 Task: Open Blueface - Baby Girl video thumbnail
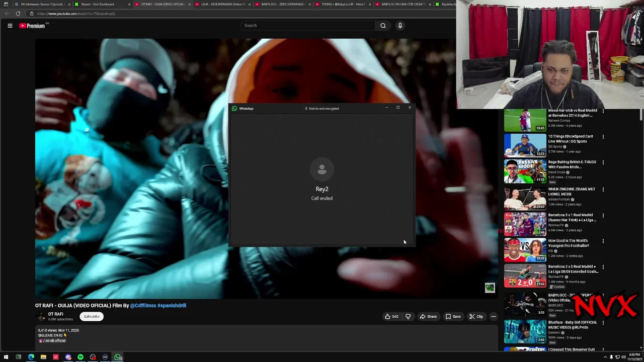(x=525, y=331)
